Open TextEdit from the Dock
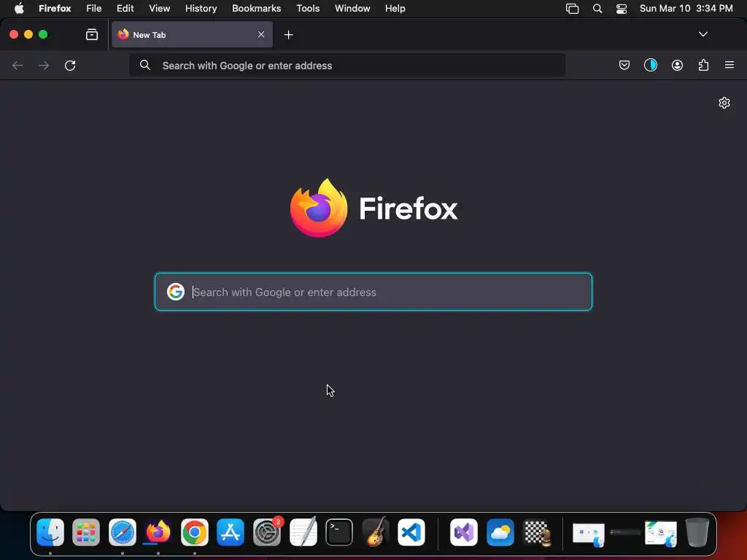 pos(303,532)
